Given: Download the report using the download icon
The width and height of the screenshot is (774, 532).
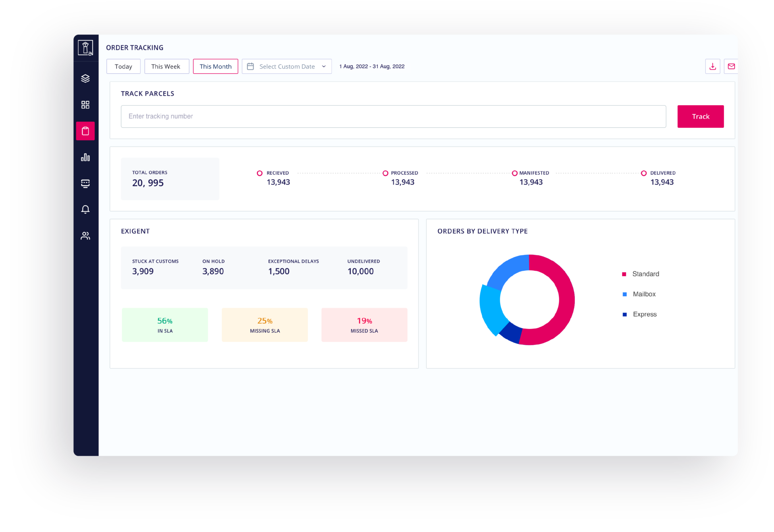Looking at the screenshot, I should click(x=713, y=66).
